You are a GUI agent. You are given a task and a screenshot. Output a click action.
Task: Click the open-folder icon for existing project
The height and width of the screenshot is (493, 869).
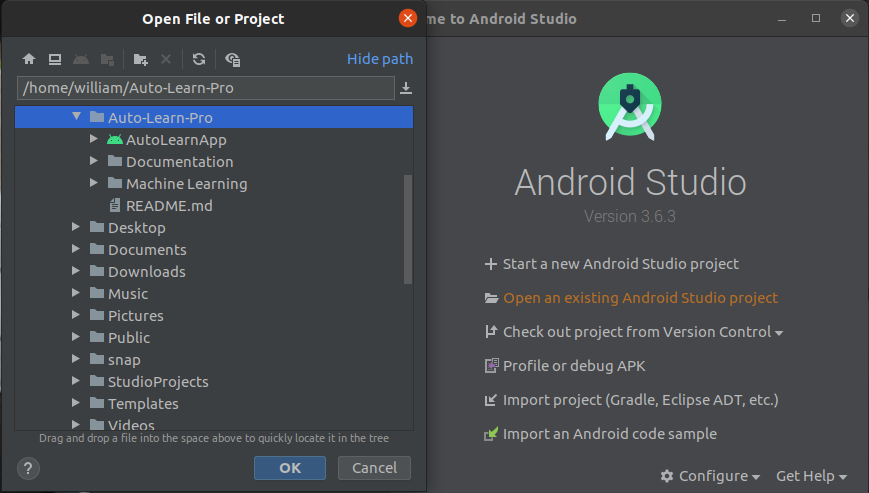point(491,298)
